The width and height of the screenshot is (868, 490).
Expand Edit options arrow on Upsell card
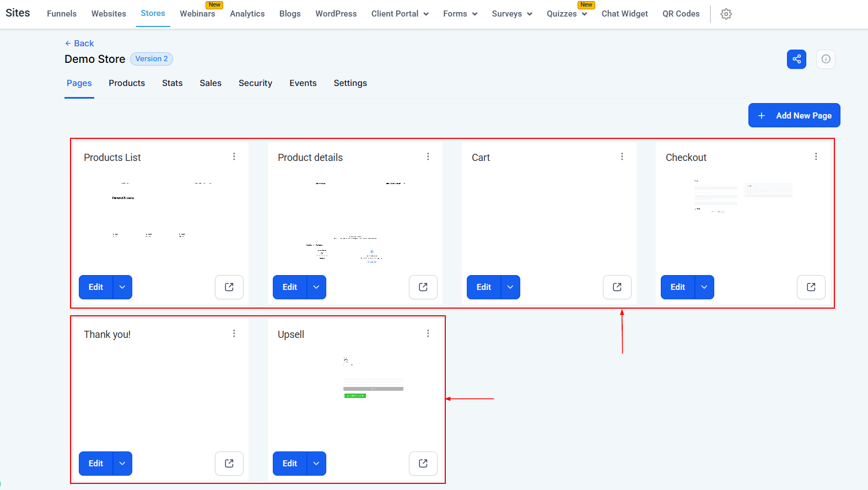[x=316, y=464]
